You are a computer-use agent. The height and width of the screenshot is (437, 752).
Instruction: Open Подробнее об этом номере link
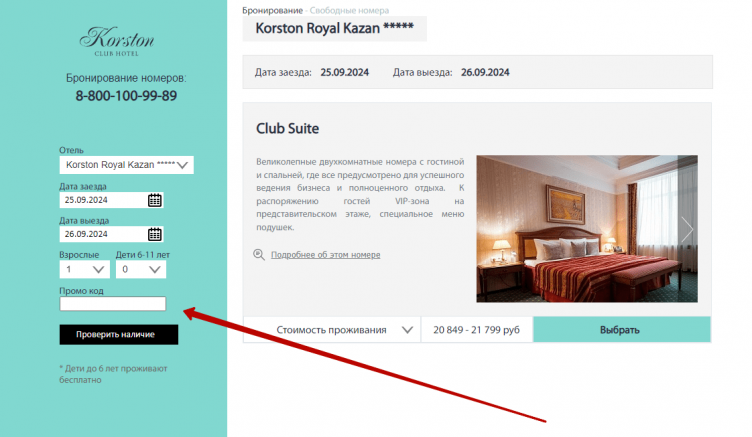coord(326,255)
